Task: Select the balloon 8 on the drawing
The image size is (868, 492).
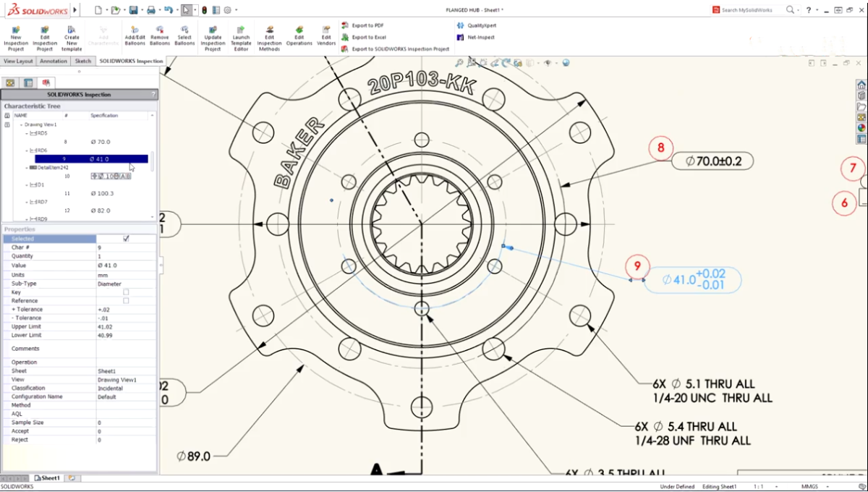Action: click(x=660, y=149)
